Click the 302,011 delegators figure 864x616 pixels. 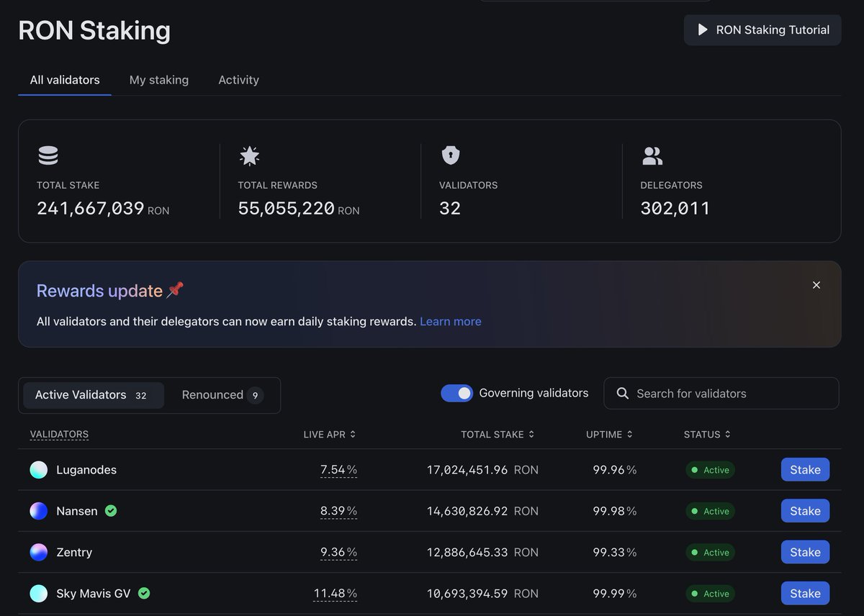coord(675,209)
